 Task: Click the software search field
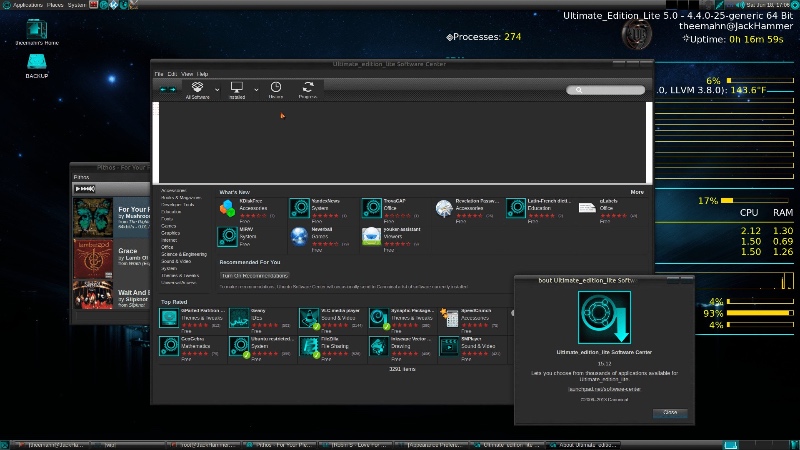(606, 90)
